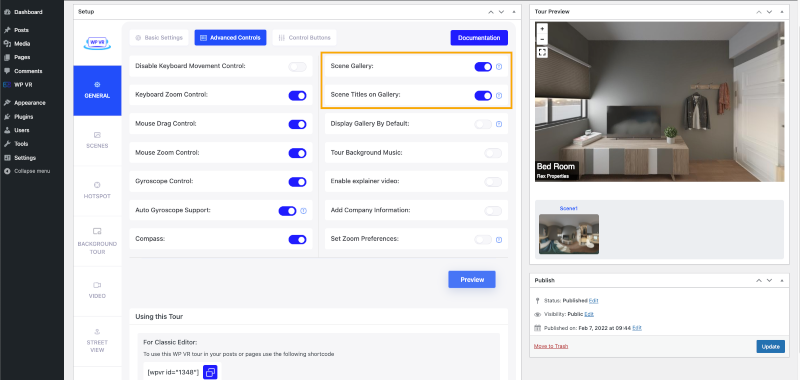Screen dimensions: 800x380
Task: Click Auto Gyroscope Support info icon
Action: [x=304, y=211]
